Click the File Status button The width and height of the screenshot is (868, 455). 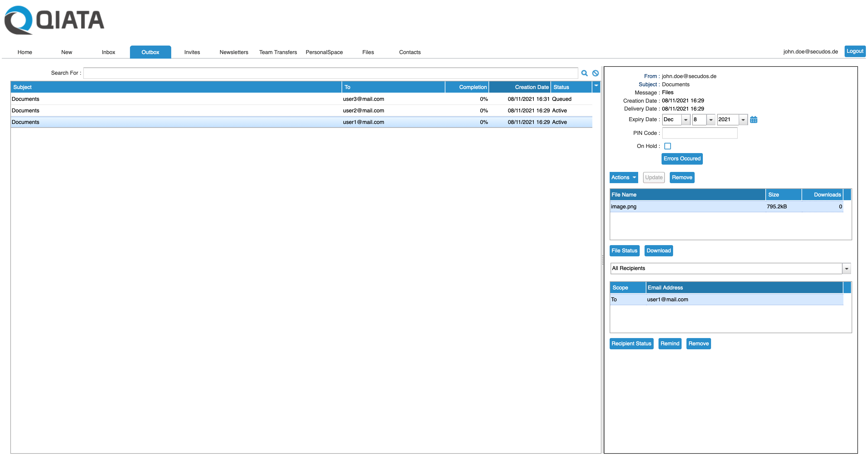click(x=624, y=250)
